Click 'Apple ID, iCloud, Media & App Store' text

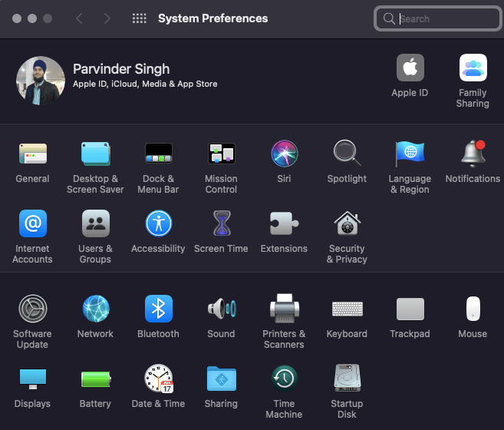145,84
